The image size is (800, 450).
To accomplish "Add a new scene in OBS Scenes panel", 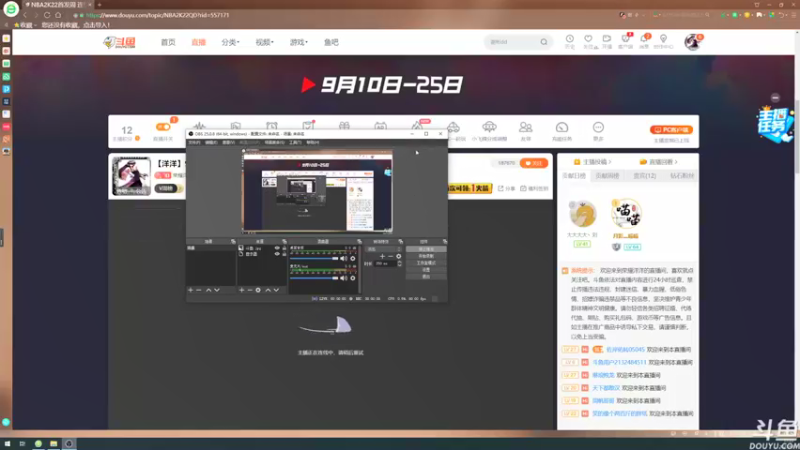I will point(191,290).
